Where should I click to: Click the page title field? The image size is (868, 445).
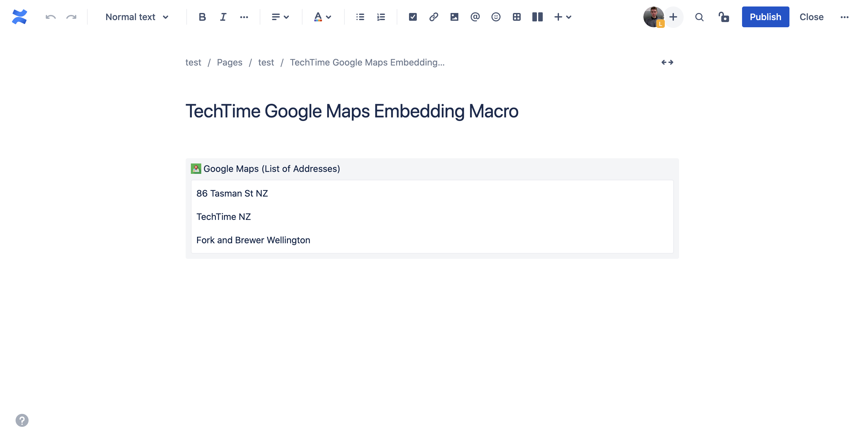click(x=352, y=111)
